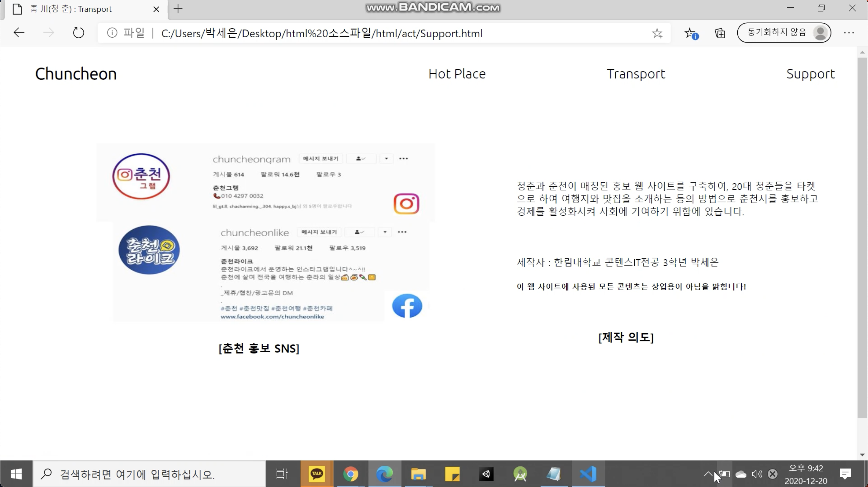
Task: Click the Chuncheon site logo text
Action: 76,74
